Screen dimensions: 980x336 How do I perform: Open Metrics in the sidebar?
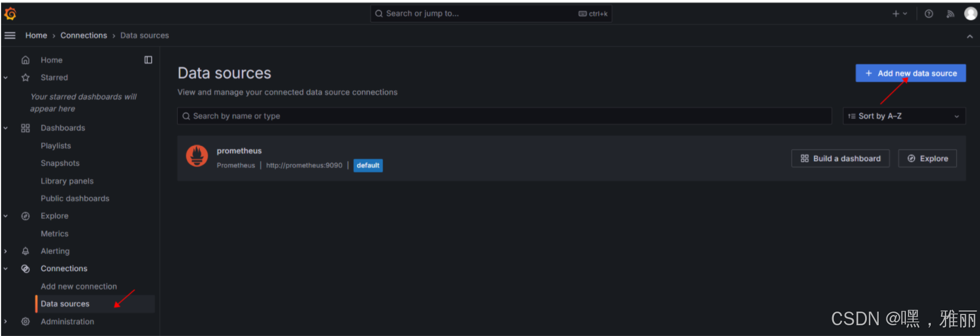pos(54,233)
